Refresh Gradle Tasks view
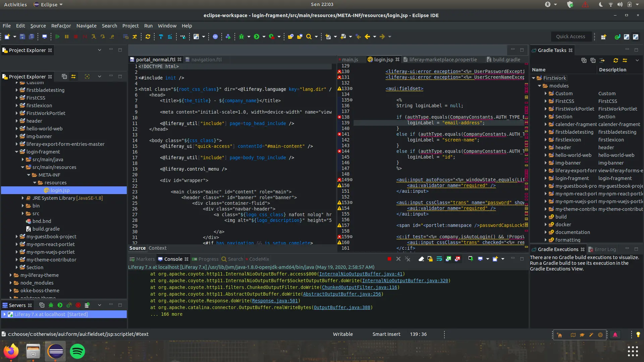The width and height of the screenshot is (644, 362). [615, 60]
